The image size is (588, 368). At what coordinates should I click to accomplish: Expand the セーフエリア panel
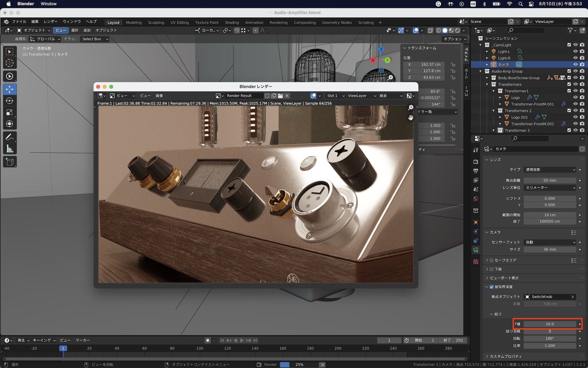click(487, 260)
